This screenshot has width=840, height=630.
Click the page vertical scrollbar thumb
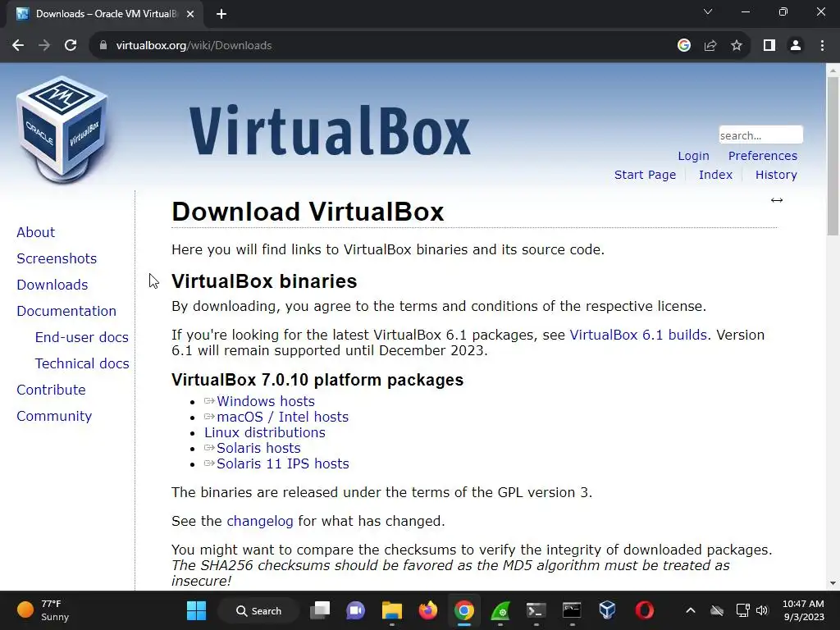click(833, 155)
